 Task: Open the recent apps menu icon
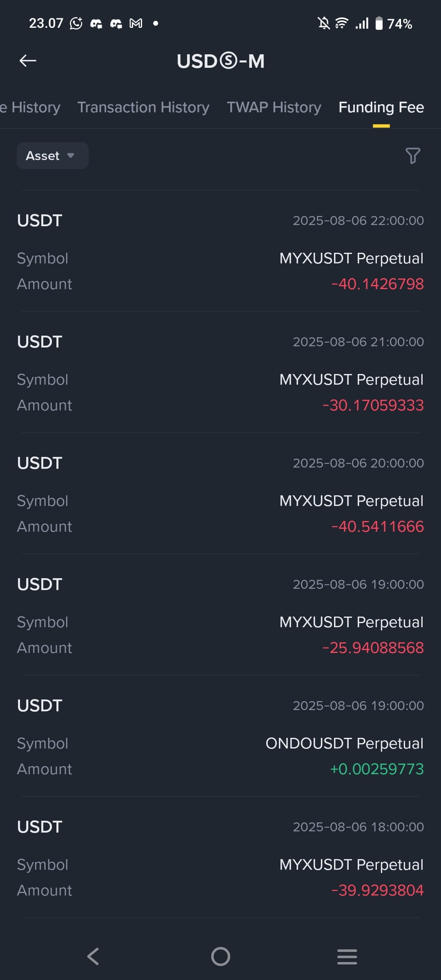point(347,956)
